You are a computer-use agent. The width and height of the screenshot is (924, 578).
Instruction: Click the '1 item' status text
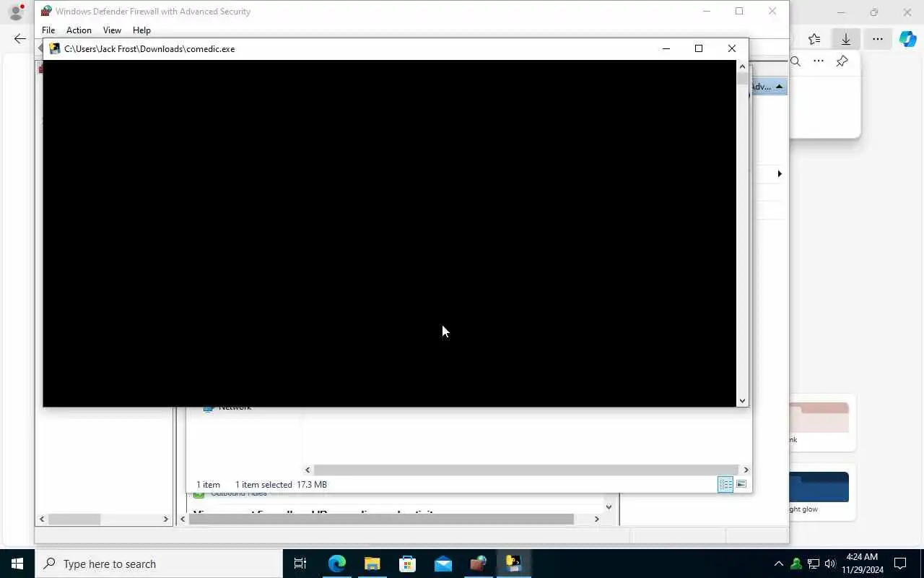point(208,485)
